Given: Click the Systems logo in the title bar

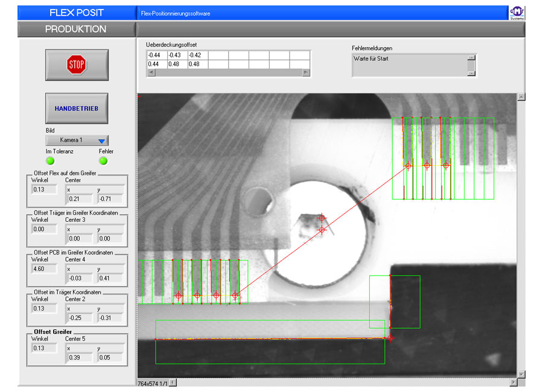Looking at the screenshot, I should click(x=517, y=13).
